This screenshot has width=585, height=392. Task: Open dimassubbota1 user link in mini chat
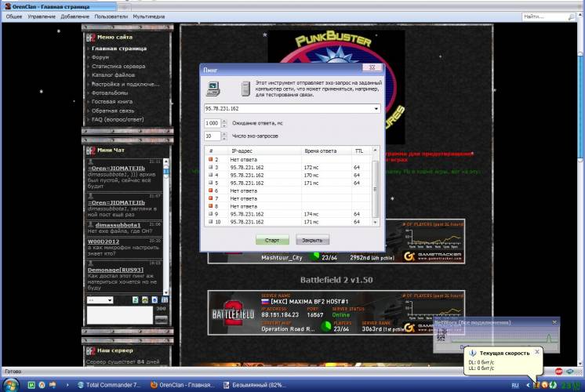click(x=118, y=225)
